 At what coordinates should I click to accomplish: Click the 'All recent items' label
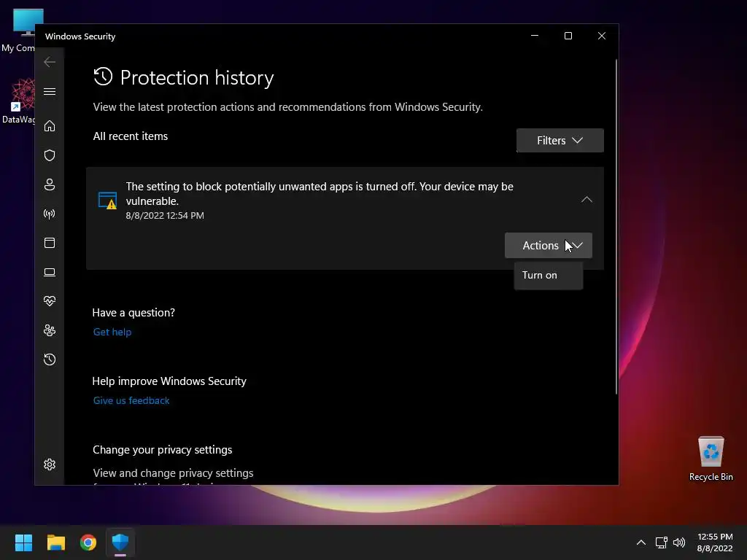(131, 136)
